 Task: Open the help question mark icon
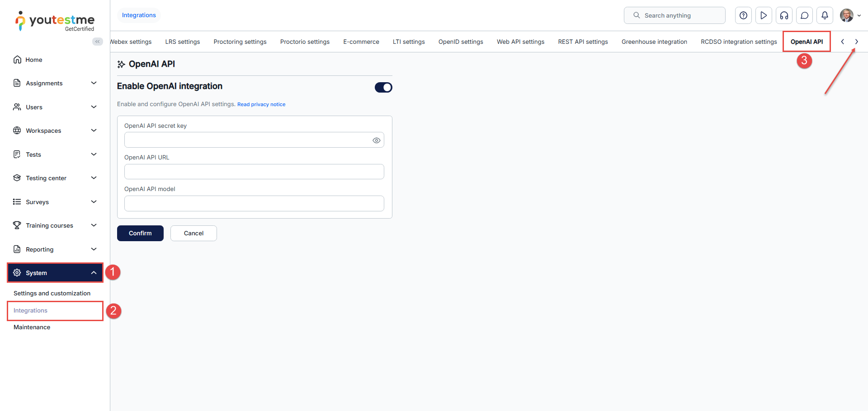tap(743, 15)
